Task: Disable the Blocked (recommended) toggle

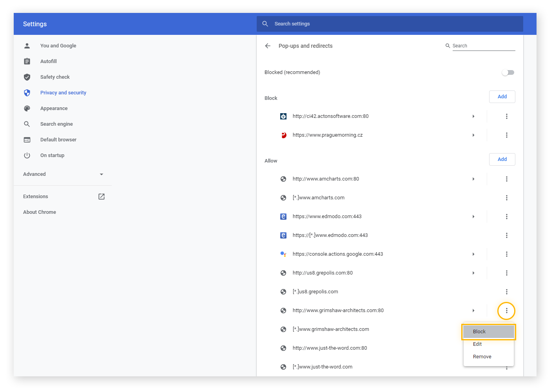Action: [x=508, y=72]
